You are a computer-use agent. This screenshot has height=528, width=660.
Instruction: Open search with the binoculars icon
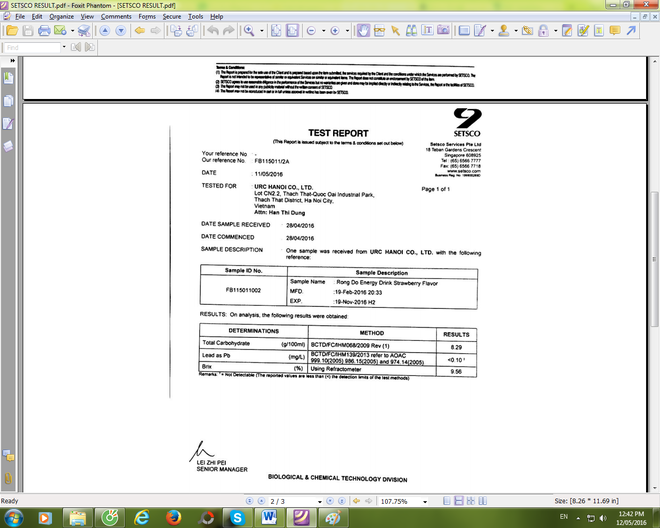coord(411,30)
